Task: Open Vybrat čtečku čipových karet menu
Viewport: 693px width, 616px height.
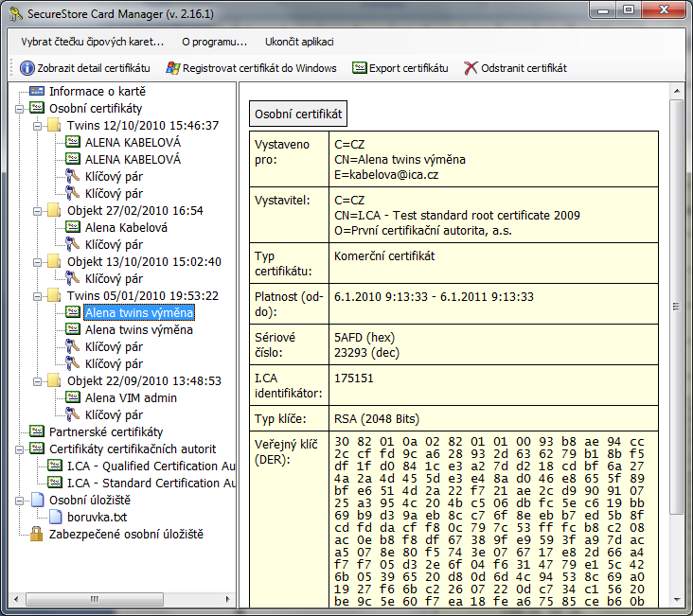Action: click(93, 42)
